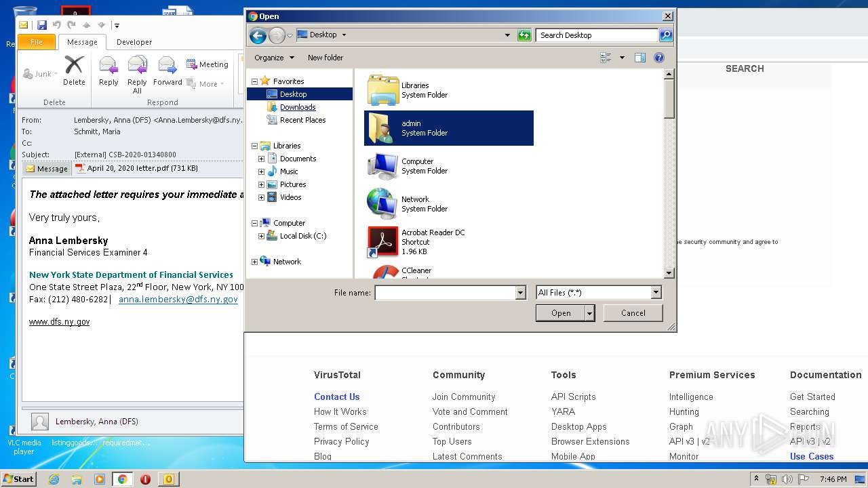Viewport: 868px width, 488px height.
Task: Click Contact Us link on VirusTotal page
Action: (x=336, y=396)
